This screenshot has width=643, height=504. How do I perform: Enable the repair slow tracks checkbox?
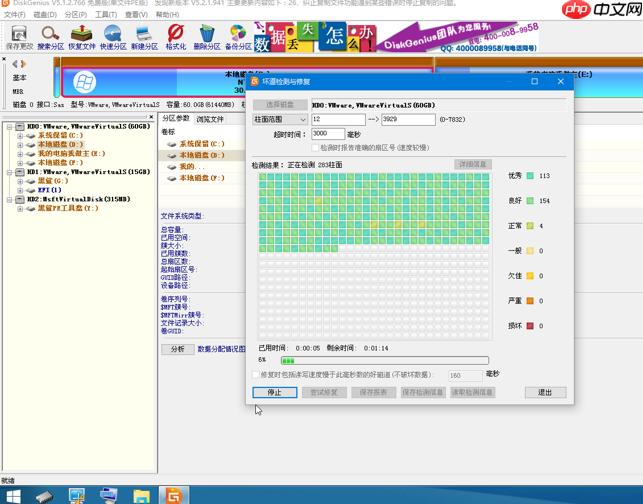coord(256,375)
